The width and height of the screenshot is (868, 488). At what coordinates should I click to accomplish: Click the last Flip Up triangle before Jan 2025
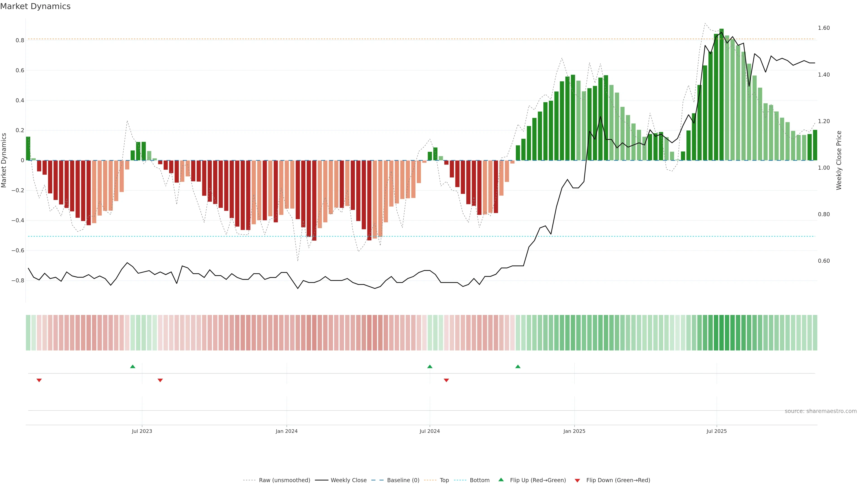pos(518,366)
